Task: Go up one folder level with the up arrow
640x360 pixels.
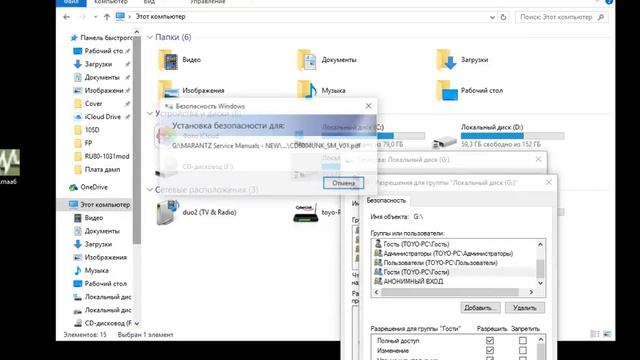Action: pos(107,17)
